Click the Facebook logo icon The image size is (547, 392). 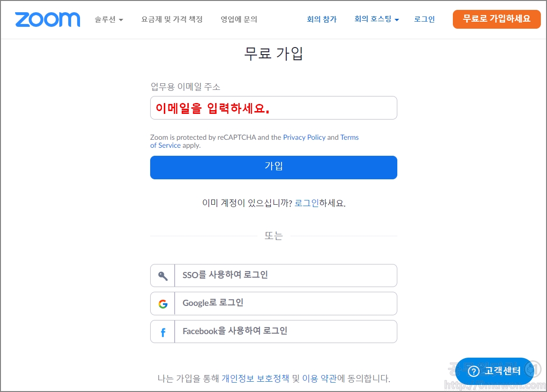[162, 332]
